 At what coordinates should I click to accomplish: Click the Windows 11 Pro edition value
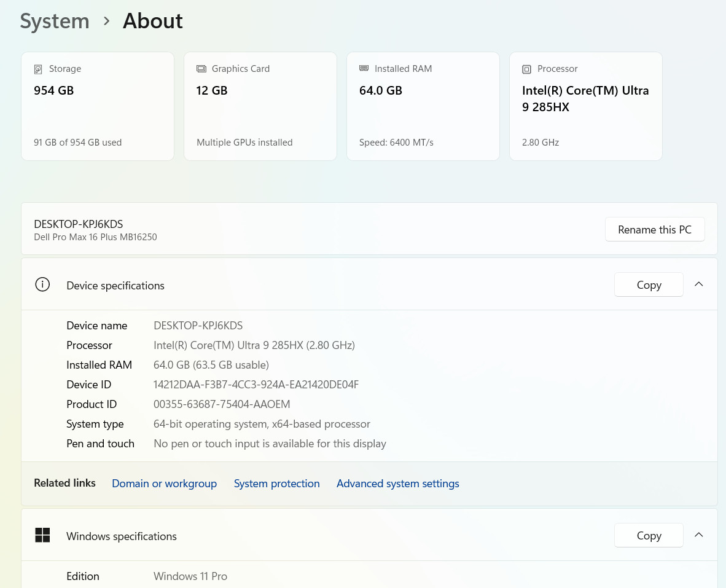pos(190,576)
